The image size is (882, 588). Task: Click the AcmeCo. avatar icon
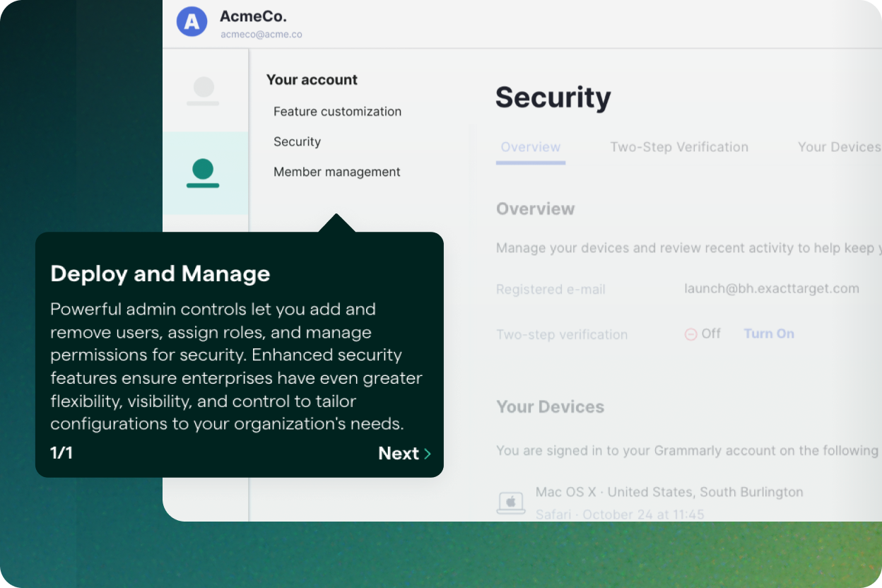click(192, 21)
